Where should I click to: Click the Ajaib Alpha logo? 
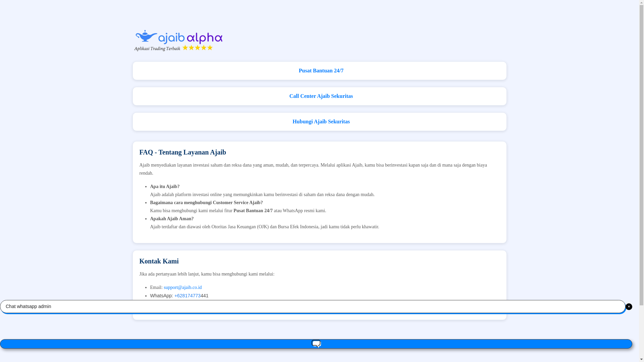(178, 40)
